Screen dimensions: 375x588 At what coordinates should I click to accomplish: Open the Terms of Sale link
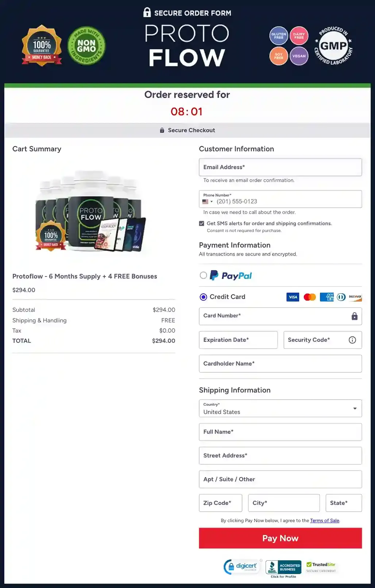pyautogui.click(x=324, y=521)
